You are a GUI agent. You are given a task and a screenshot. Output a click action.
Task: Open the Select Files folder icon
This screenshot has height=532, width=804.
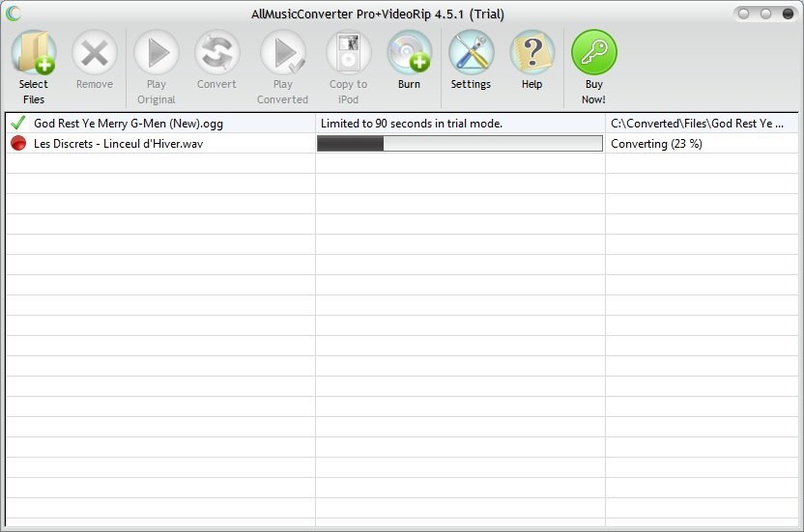(x=34, y=53)
